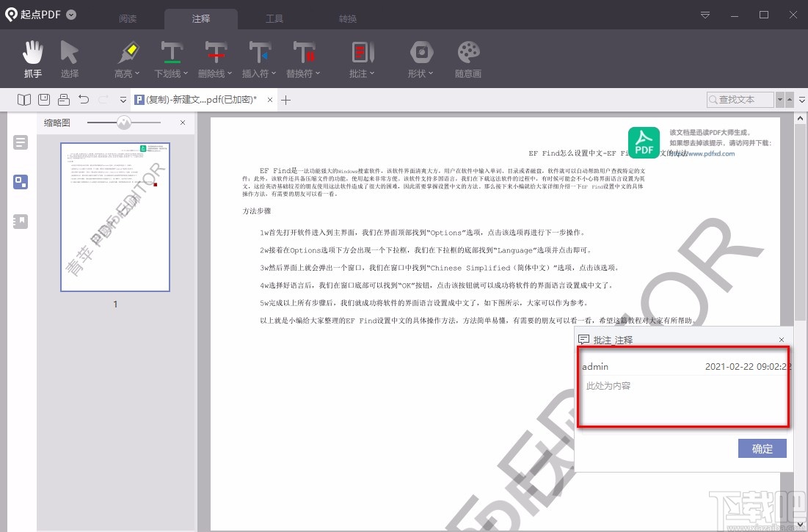Expand the 高亮 options chevron
808x532 pixels.
pos(137,73)
